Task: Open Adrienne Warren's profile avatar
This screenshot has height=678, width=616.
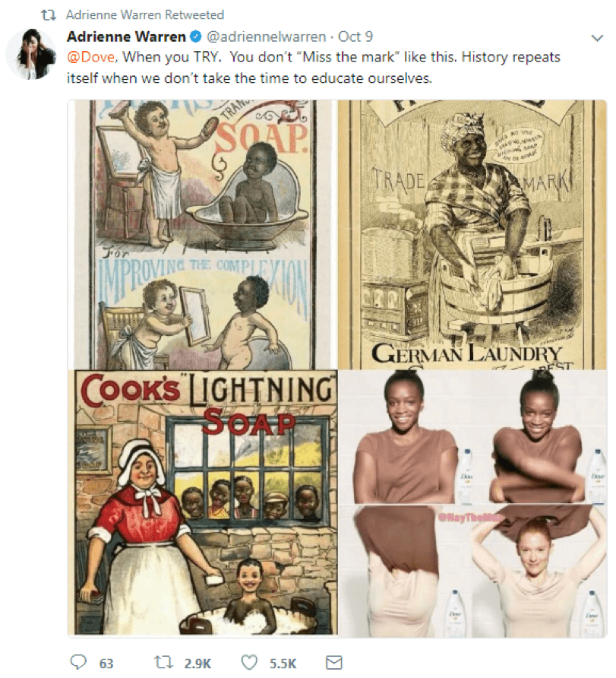Action: (31, 55)
